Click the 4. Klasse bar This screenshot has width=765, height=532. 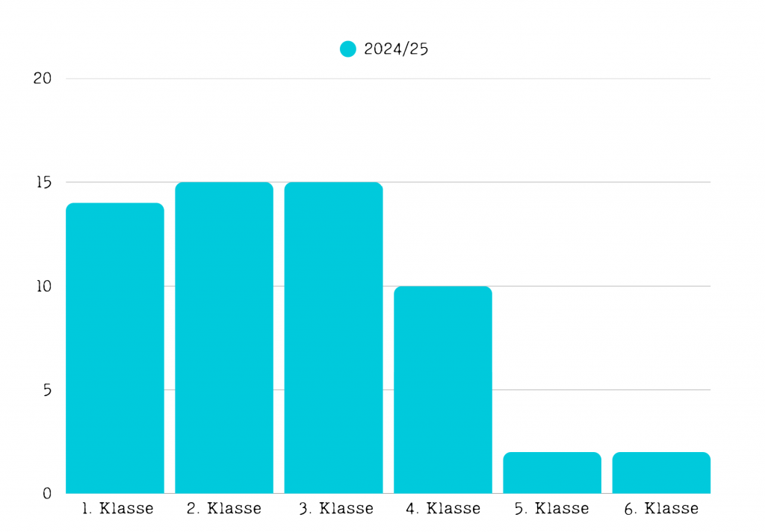(443, 389)
